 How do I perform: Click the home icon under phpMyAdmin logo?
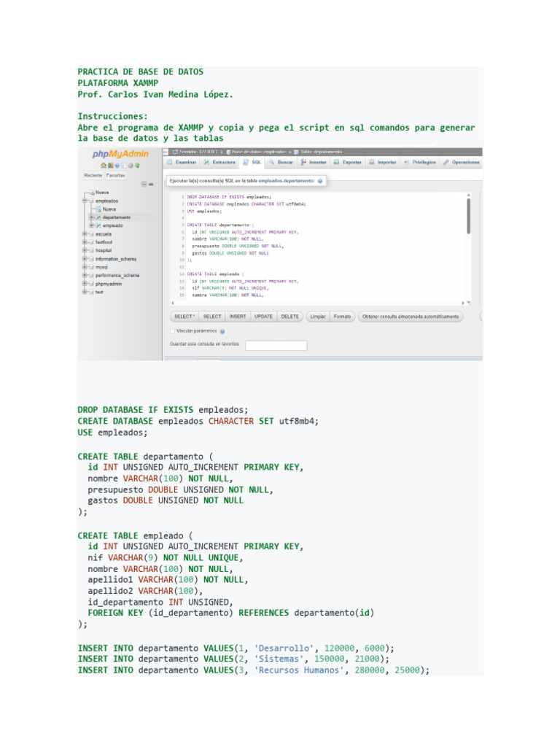point(104,166)
